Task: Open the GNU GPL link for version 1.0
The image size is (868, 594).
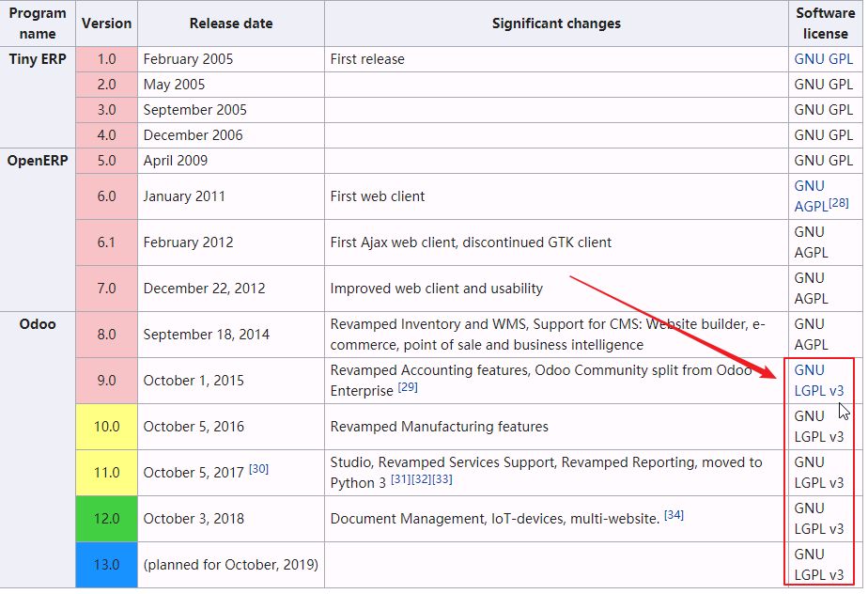Action: 823,58
